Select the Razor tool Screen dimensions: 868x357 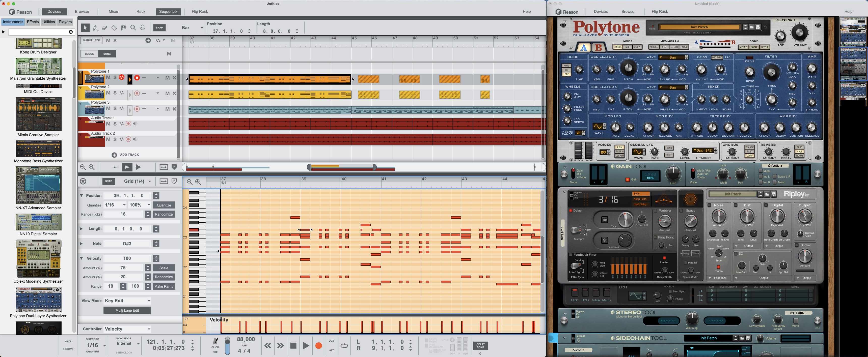tap(114, 28)
